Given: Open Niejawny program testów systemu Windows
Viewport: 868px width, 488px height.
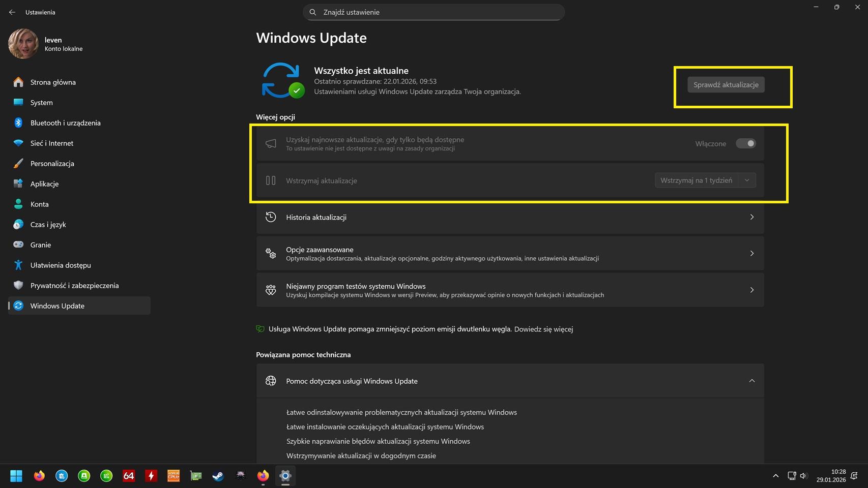Looking at the screenshot, I should tap(510, 290).
